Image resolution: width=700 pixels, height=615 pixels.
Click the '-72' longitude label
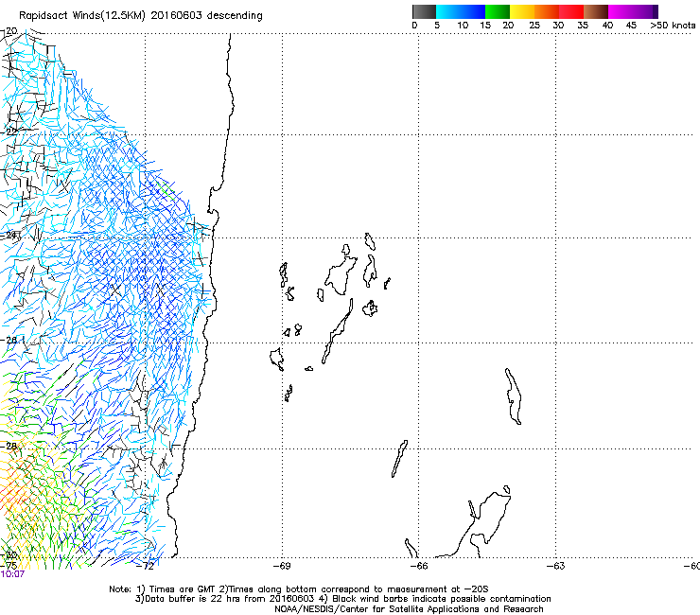click(146, 566)
